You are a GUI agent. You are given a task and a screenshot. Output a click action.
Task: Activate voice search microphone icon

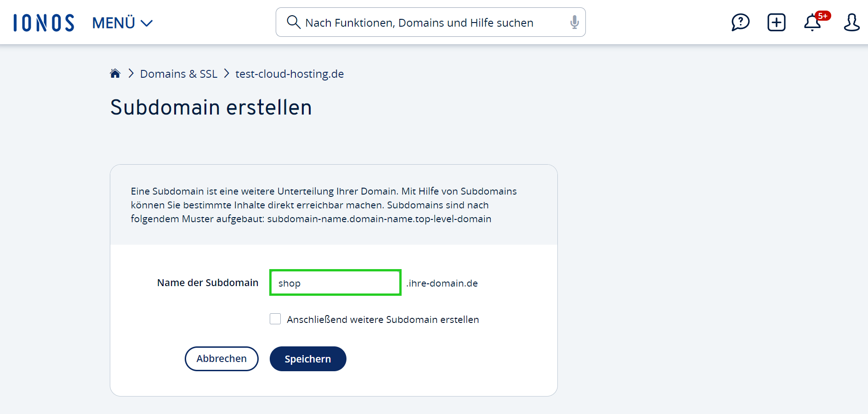[574, 22]
